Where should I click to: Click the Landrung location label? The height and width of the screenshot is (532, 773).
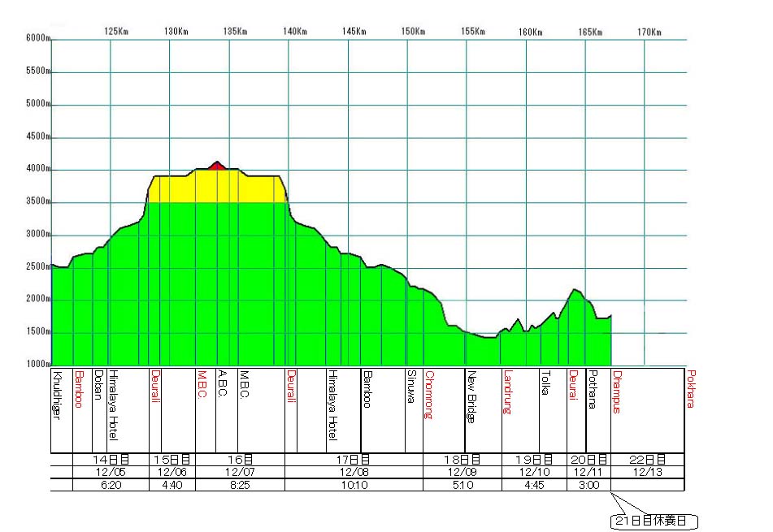[x=506, y=393]
